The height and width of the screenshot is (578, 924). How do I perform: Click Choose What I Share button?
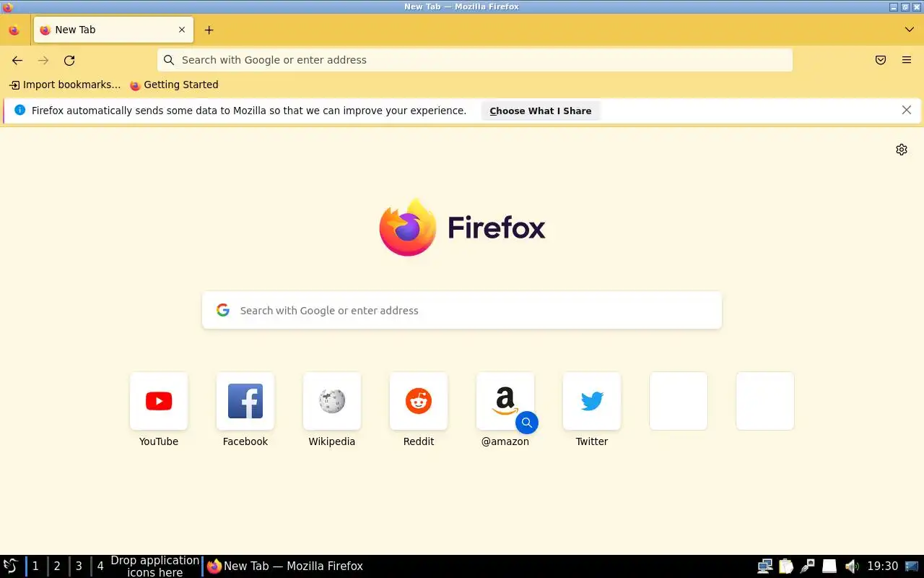(541, 111)
